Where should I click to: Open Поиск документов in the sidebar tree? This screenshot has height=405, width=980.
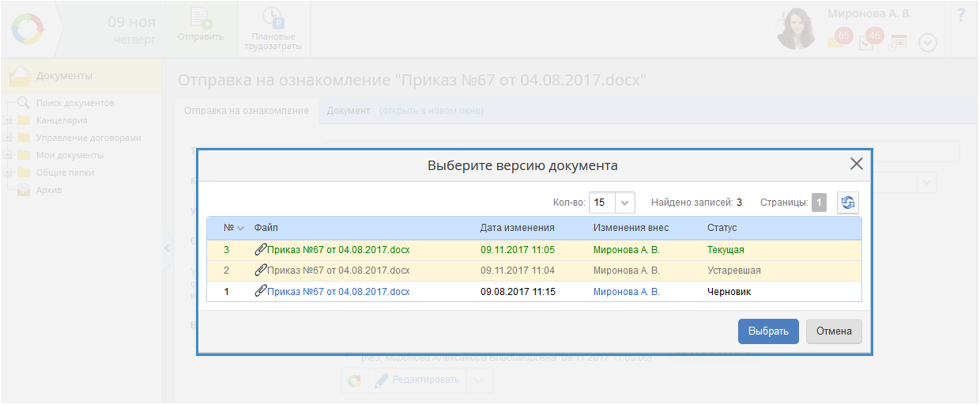click(x=75, y=103)
